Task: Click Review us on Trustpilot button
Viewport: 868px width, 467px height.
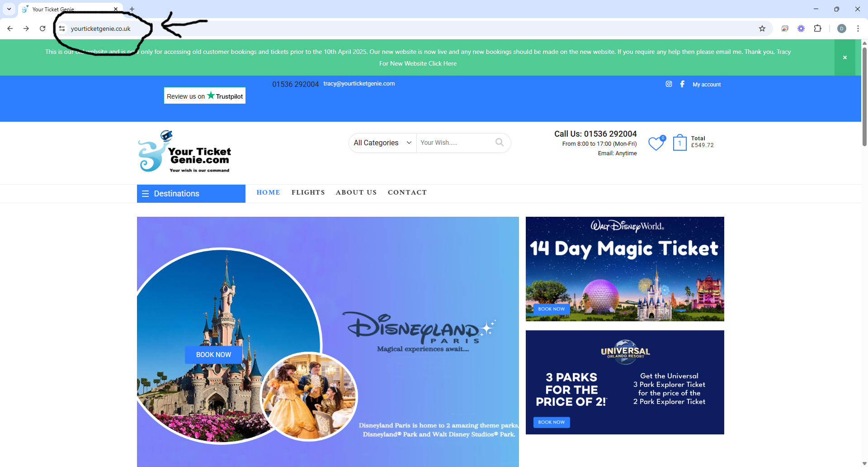Action: tap(205, 95)
